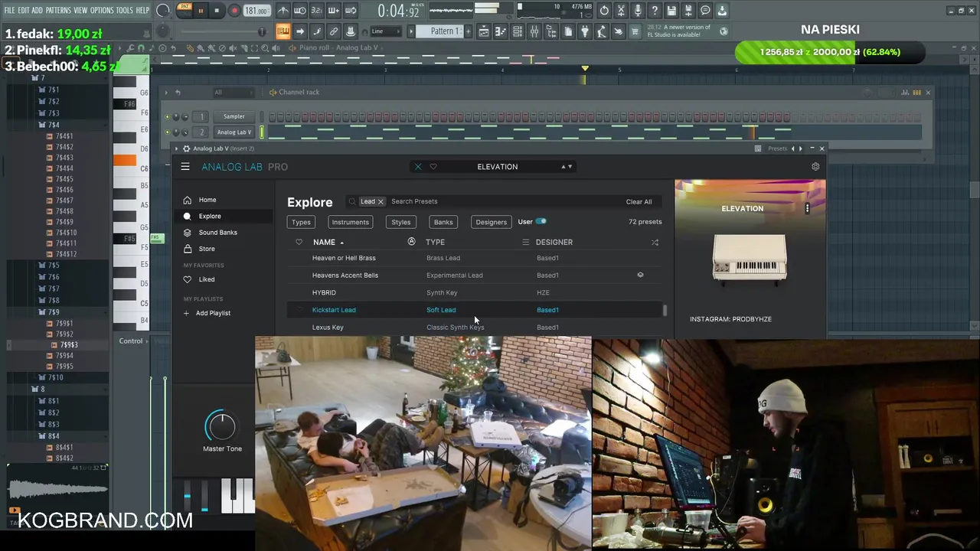Image resolution: width=980 pixels, height=551 pixels.
Task: Click the question mark help icon
Action: (655, 10)
